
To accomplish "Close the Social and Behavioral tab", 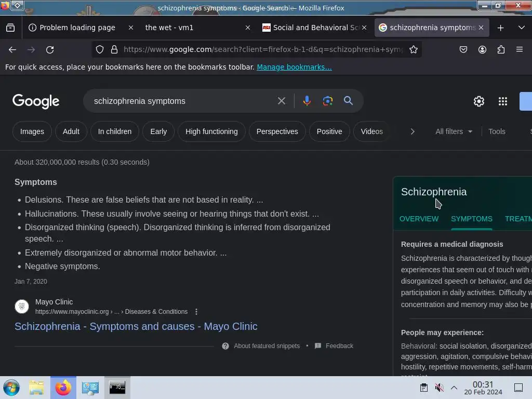I will [364, 28].
